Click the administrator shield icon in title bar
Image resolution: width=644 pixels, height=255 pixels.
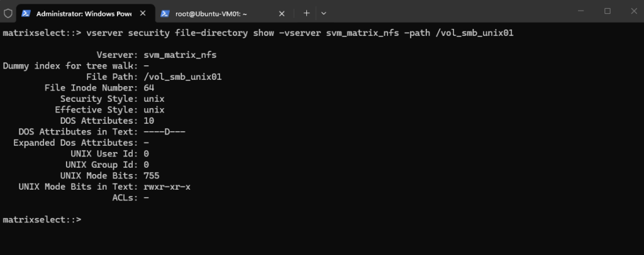pyautogui.click(x=8, y=13)
